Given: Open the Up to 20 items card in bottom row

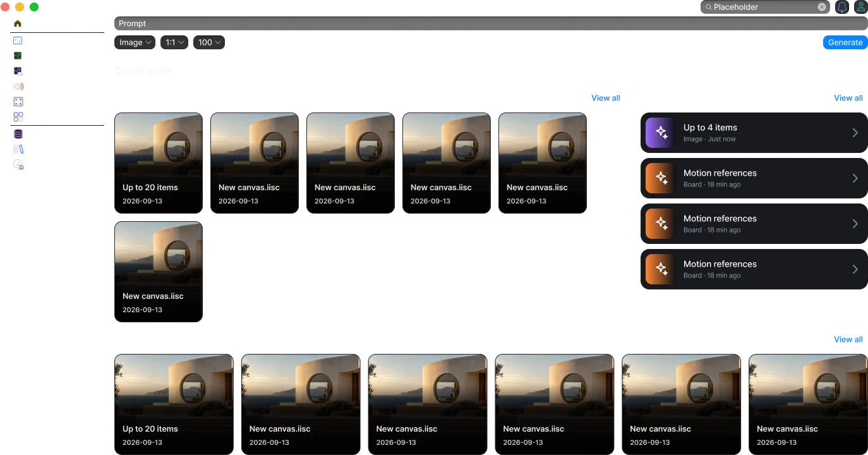Looking at the screenshot, I should (174, 404).
